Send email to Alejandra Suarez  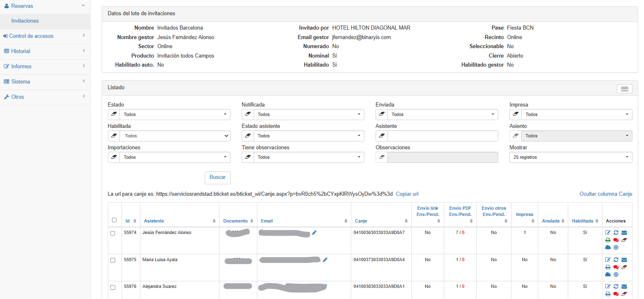(624, 287)
